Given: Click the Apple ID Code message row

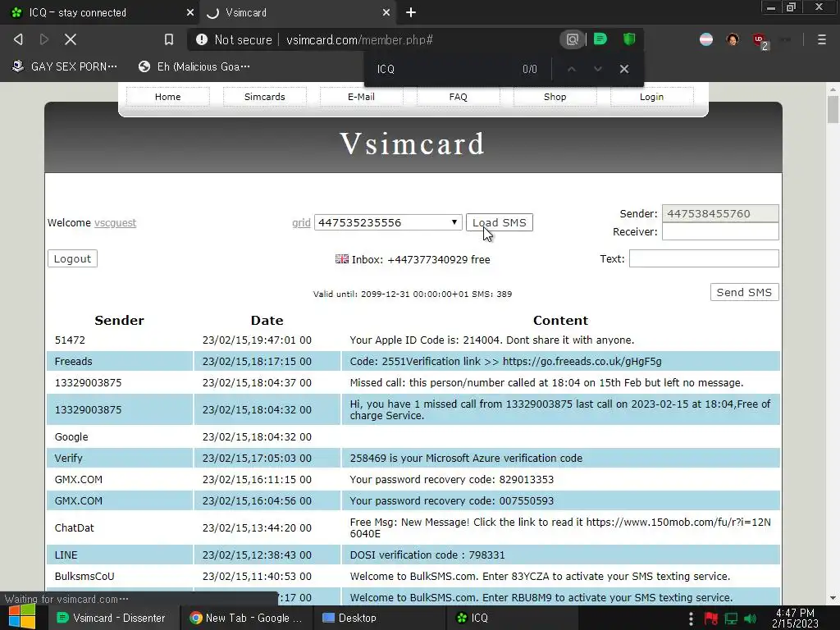Looking at the screenshot, I should [x=413, y=340].
